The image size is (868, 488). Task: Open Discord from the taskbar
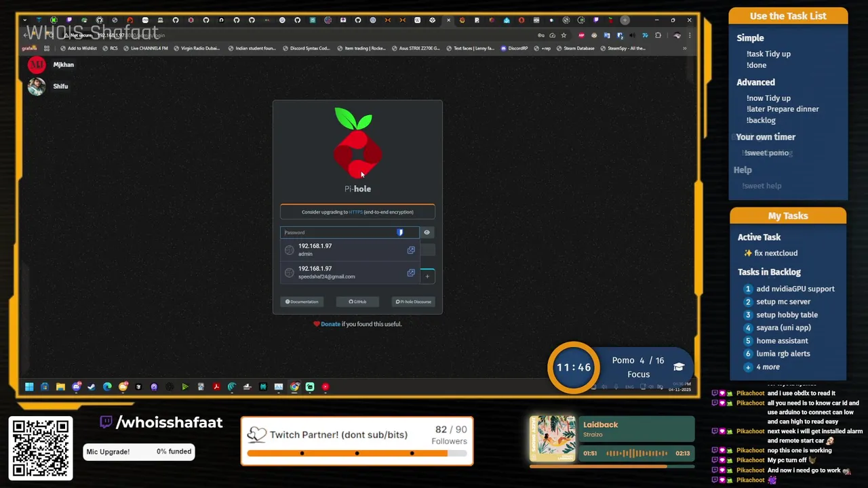(76, 387)
